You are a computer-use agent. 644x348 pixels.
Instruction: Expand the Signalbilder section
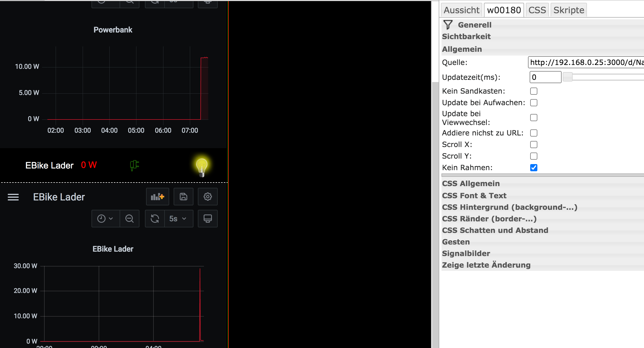[x=466, y=253]
